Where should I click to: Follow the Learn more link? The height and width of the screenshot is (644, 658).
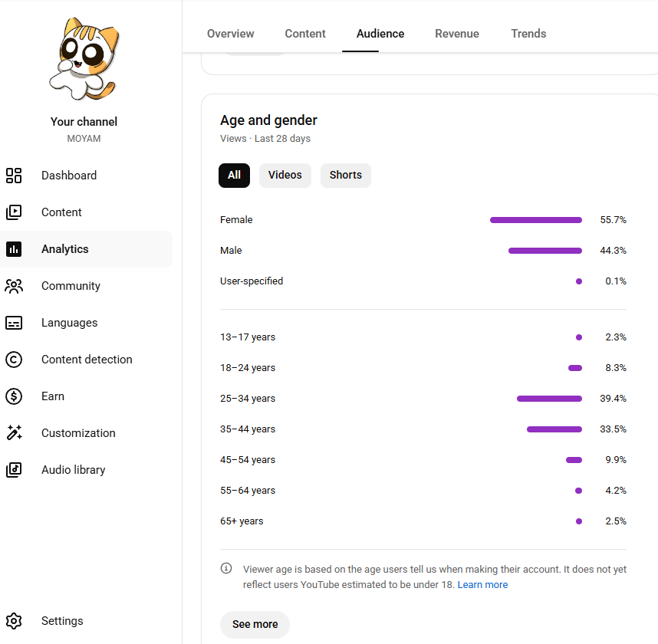[x=482, y=585]
